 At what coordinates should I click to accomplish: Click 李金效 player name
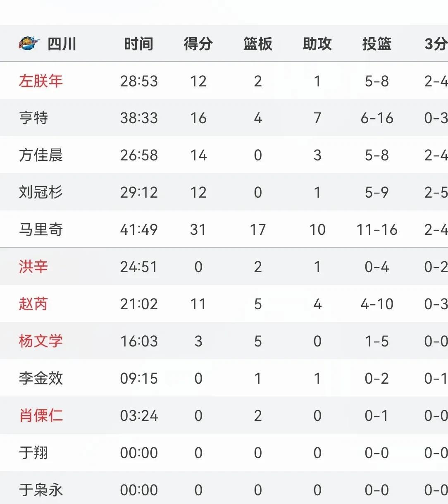(41, 378)
